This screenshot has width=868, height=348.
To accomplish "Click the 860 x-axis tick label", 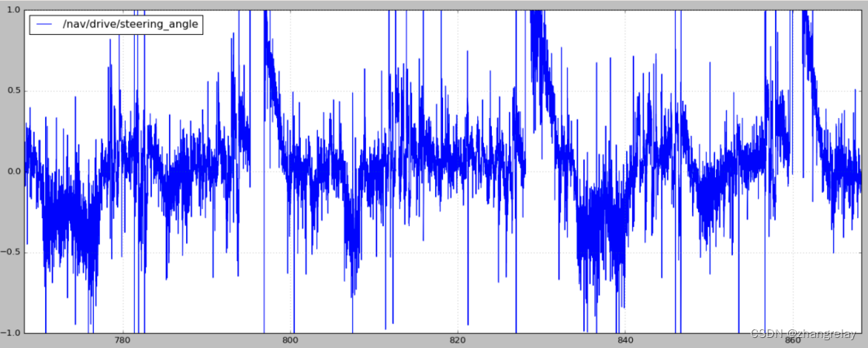I will pos(792,339).
